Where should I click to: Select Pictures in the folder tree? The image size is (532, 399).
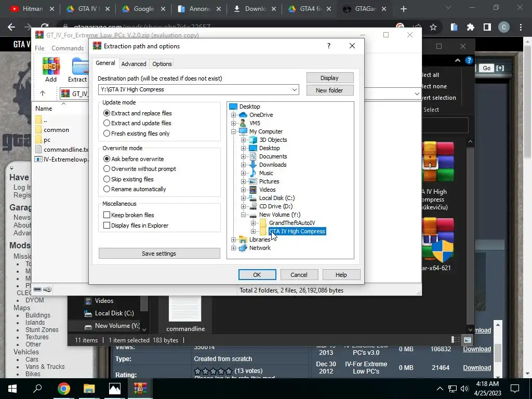point(269,181)
